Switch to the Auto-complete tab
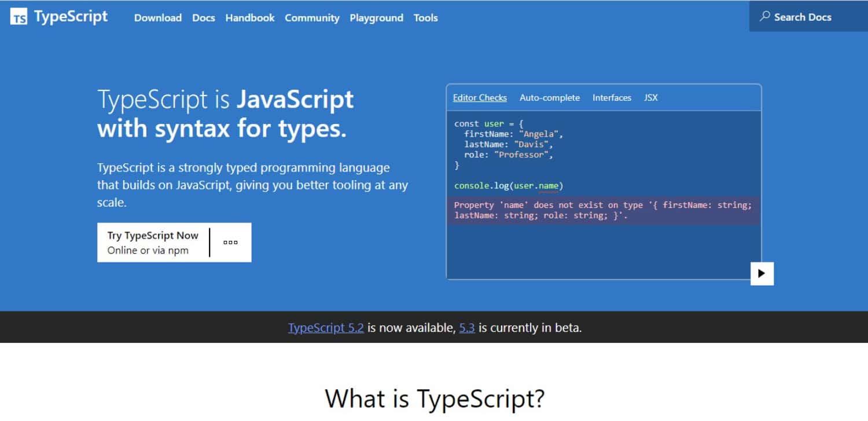868x421 pixels. click(550, 98)
